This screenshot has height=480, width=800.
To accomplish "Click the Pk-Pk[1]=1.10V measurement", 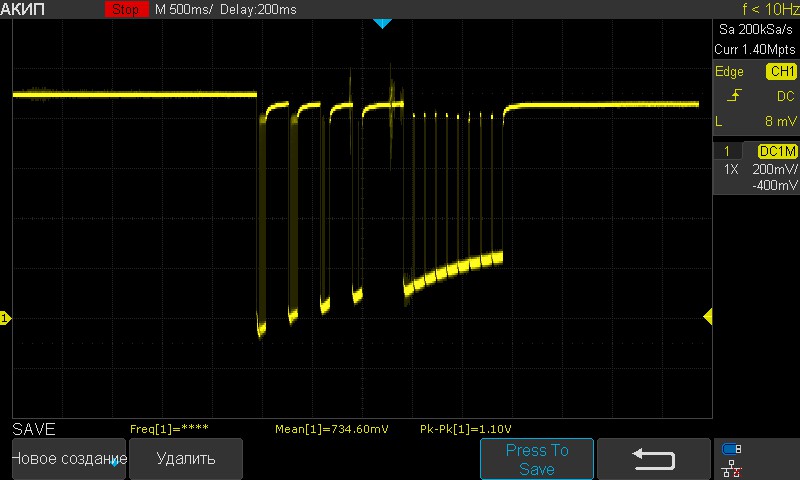I will (465, 429).
